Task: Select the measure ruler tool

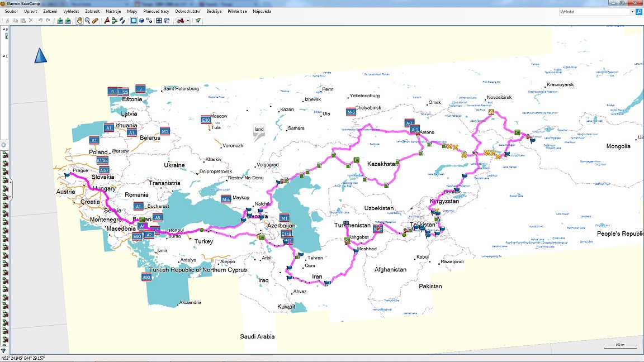Action: 95,21
